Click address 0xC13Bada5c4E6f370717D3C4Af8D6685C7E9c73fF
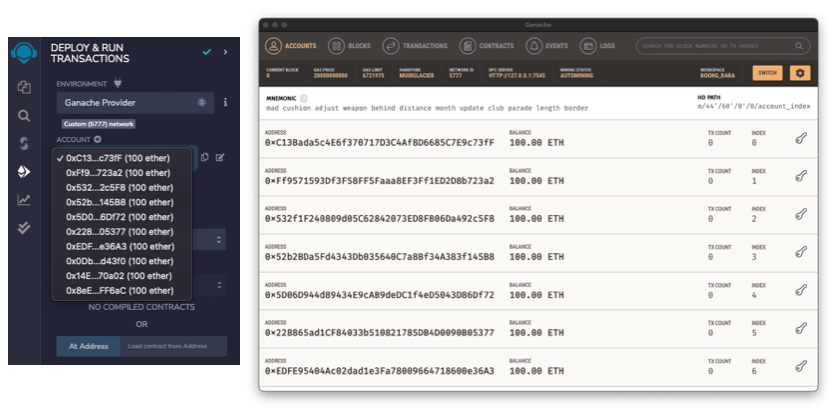 379,143
